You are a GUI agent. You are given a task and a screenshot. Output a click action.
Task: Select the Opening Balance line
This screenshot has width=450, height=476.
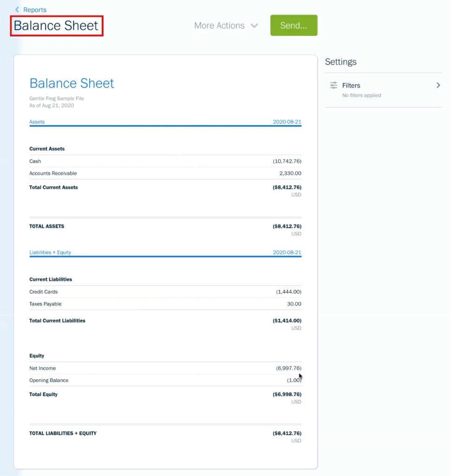[x=49, y=380]
